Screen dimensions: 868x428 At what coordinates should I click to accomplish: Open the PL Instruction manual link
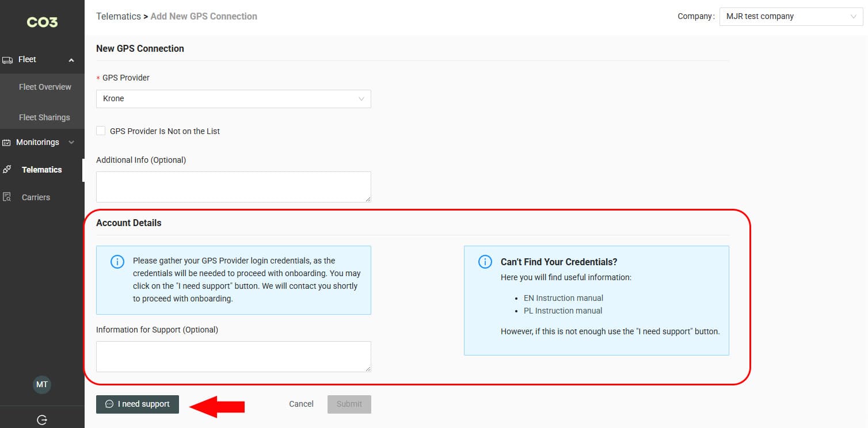(x=562, y=311)
